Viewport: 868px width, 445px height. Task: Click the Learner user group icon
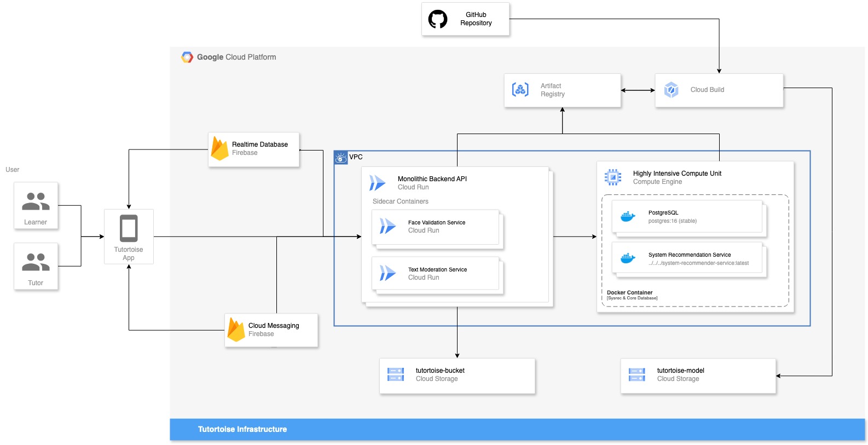36,201
